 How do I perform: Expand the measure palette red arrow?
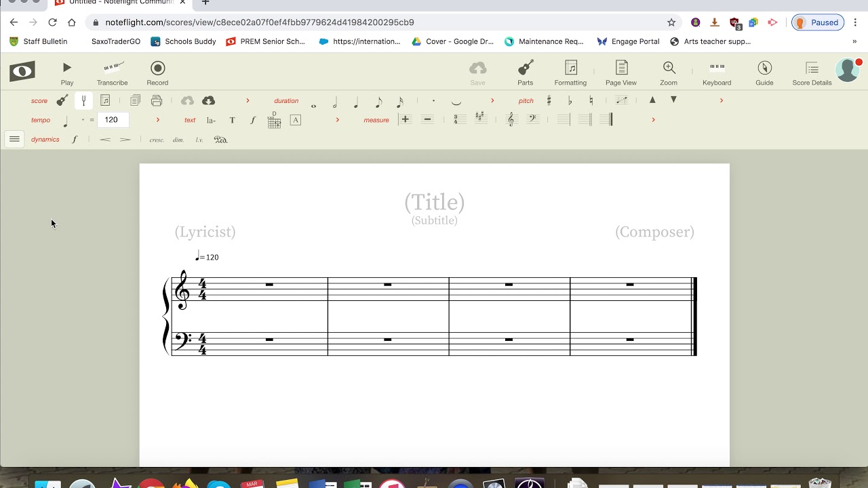(653, 120)
